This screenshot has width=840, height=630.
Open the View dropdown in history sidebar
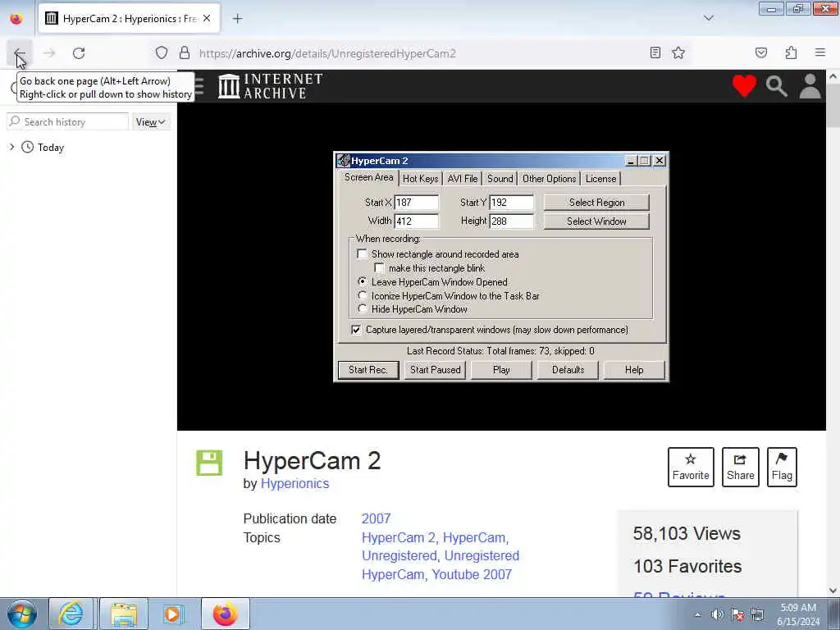pos(151,122)
